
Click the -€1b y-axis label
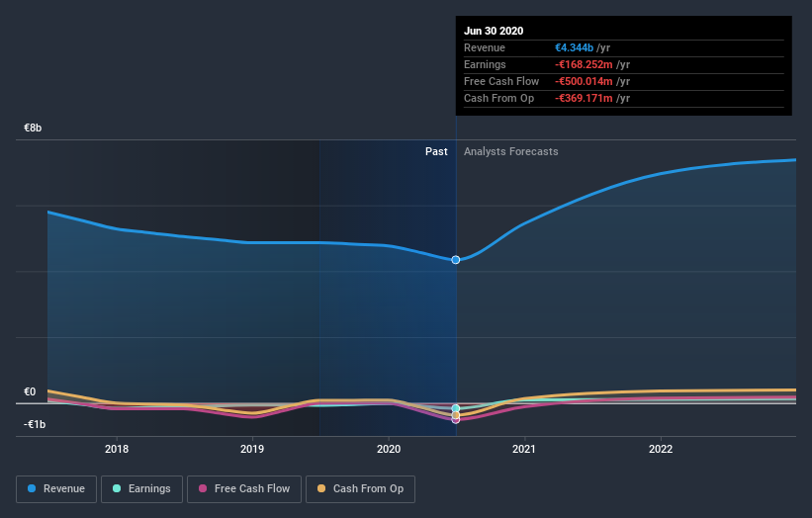35,424
